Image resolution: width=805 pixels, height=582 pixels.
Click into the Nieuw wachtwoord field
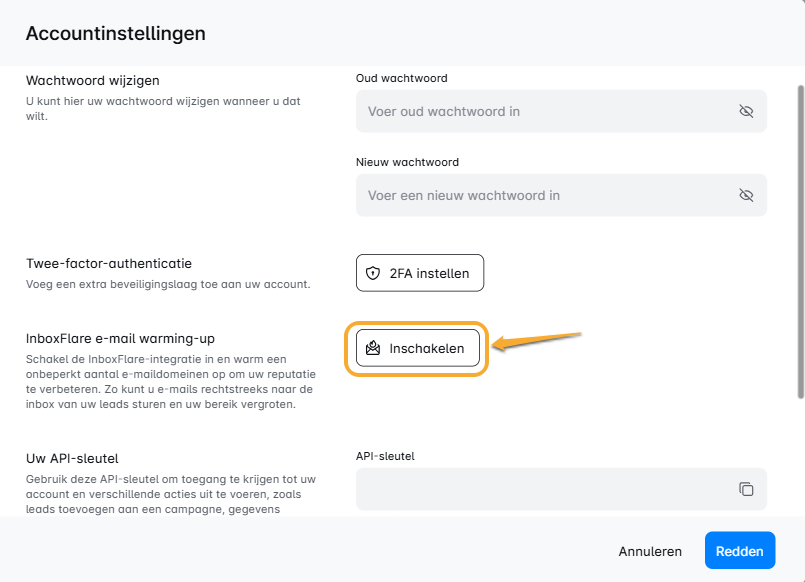click(540, 195)
